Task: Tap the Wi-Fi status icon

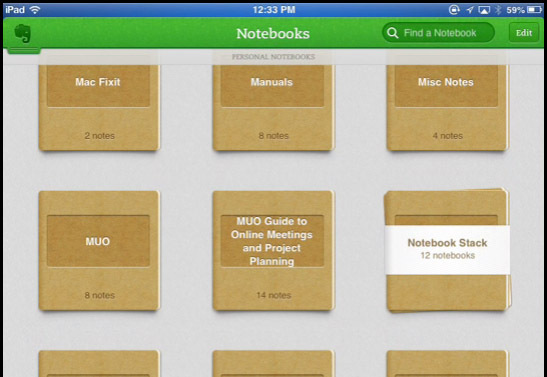Action: [x=35, y=10]
